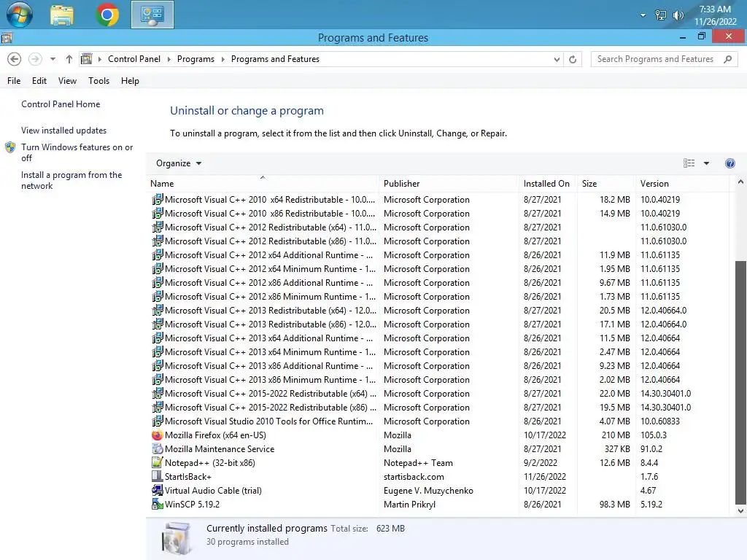Select Microsoft Visual Studio 2010 Tools for Office row
This screenshot has height=560, width=747.
(x=439, y=421)
